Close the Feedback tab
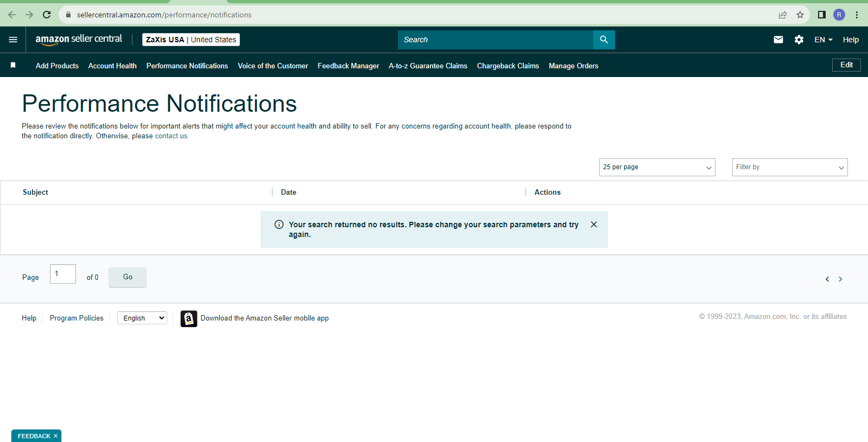The height and width of the screenshot is (442, 868). click(x=55, y=436)
